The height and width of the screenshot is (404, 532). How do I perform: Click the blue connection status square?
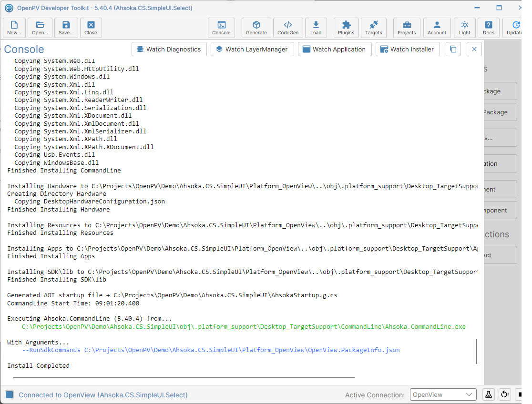coord(9,394)
